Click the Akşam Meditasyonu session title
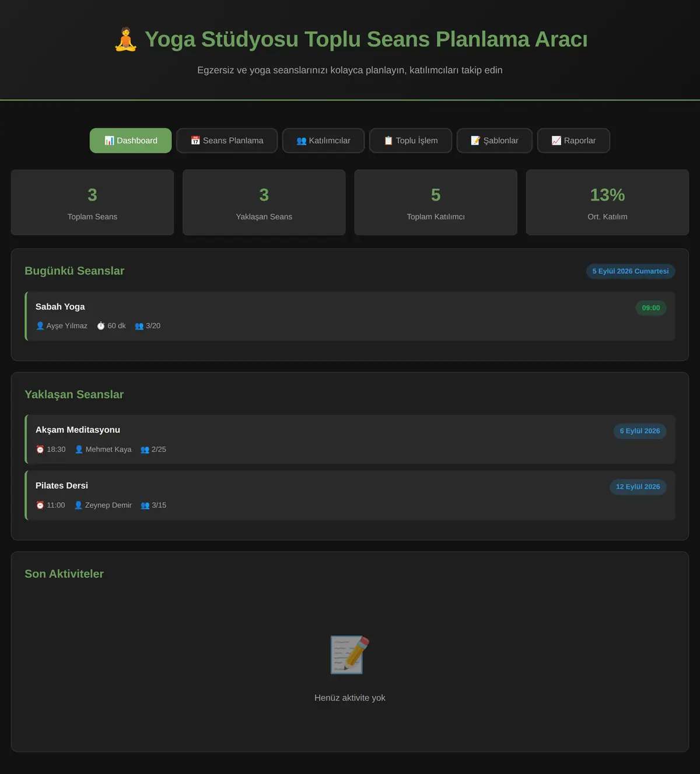 point(78,430)
